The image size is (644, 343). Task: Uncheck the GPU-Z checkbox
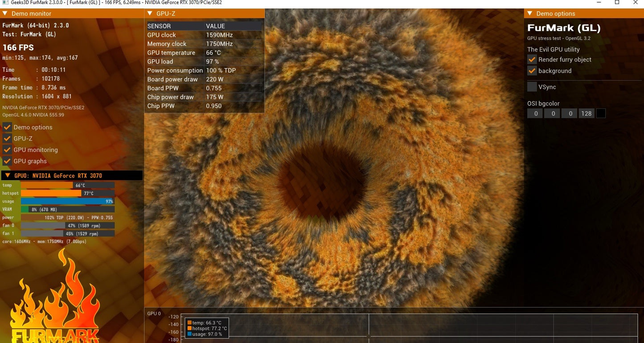point(7,138)
